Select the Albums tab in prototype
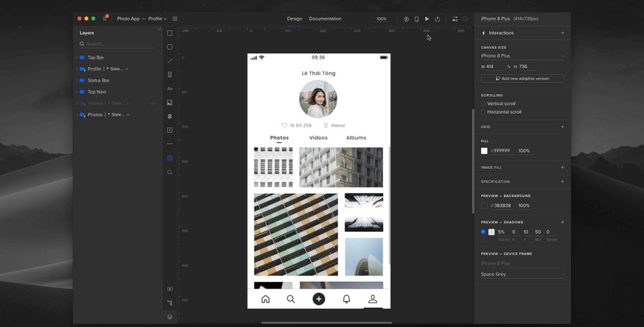Image resolution: width=644 pixels, height=327 pixels. (356, 138)
